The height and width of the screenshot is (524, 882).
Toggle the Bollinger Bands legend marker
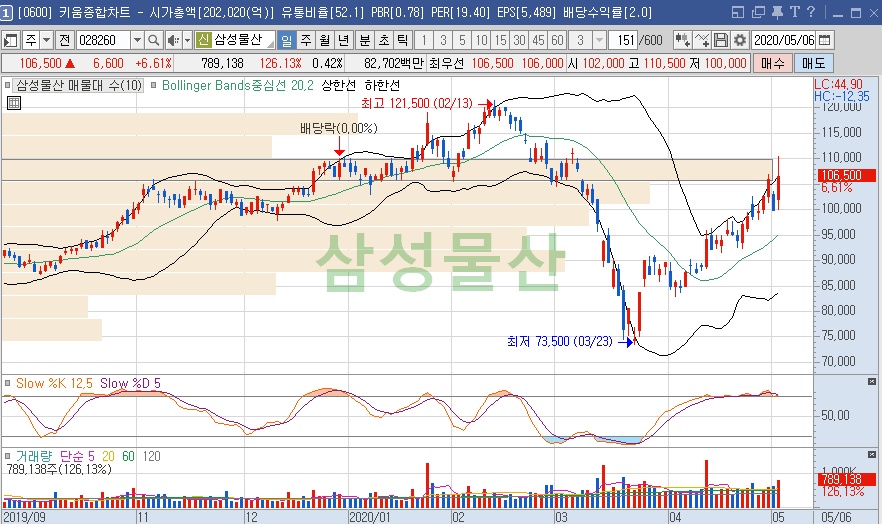pyautogui.click(x=153, y=85)
